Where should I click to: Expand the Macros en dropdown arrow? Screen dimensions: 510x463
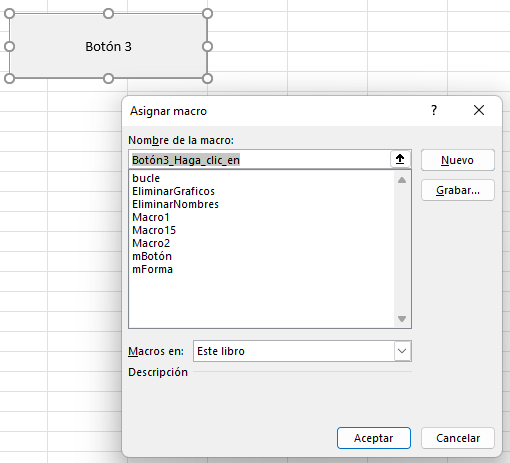coord(402,351)
